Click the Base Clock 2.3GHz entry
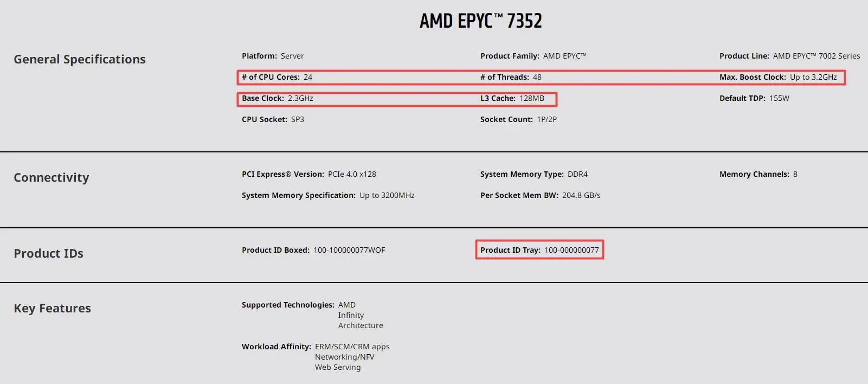This screenshot has height=384, width=868. click(x=278, y=98)
